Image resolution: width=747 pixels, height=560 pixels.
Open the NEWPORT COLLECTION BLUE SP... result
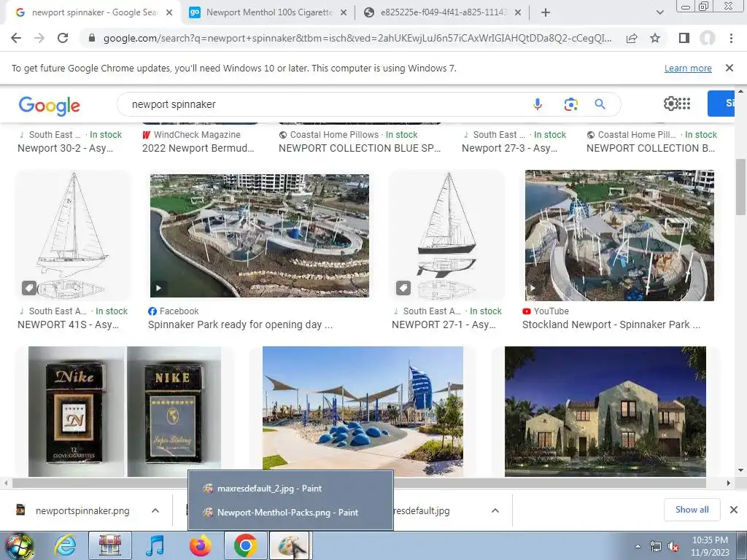[x=360, y=148]
